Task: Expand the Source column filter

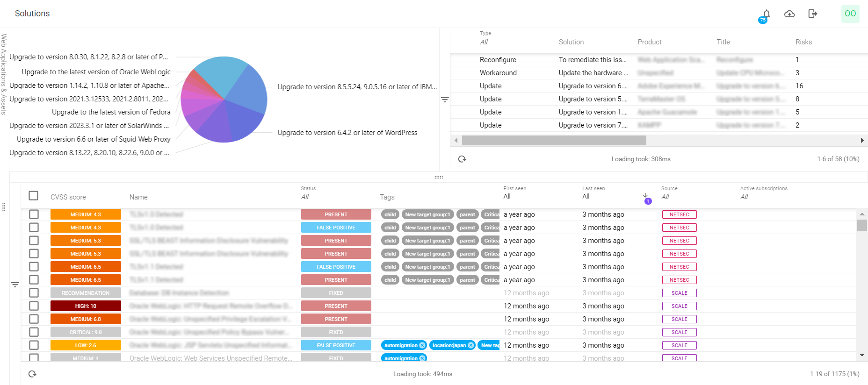Action: click(x=665, y=197)
